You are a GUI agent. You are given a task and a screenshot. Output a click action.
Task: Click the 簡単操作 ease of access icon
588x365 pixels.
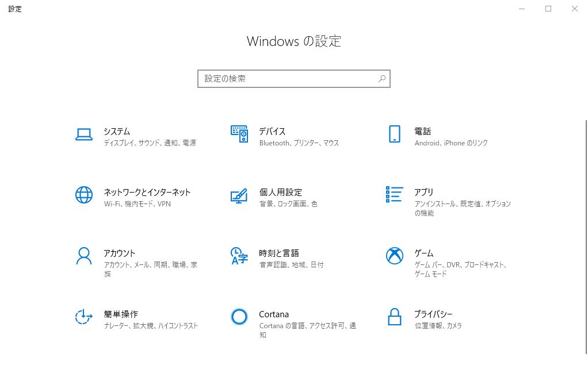pyautogui.click(x=83, y=317)
